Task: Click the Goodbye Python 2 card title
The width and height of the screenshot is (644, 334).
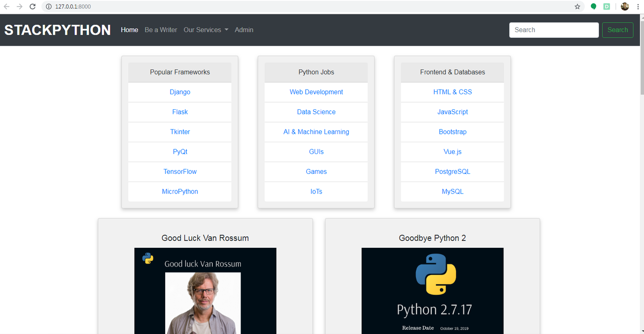Action: tap(432, 238)
